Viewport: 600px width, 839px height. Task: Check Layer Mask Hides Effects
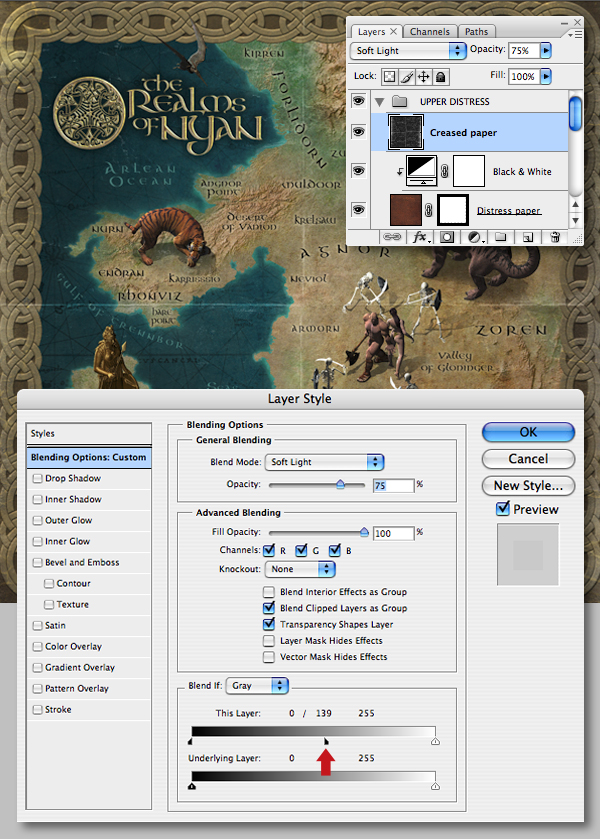(269, 640)
